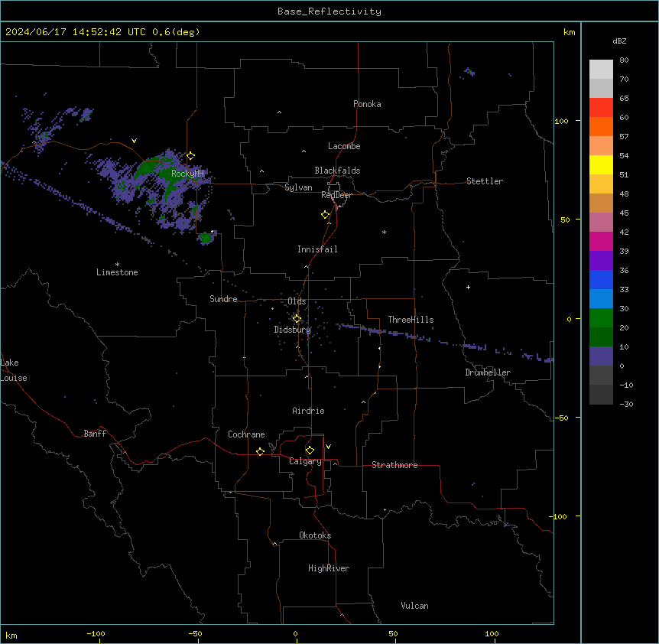Click the Didsbury town label
This screenshot has width=659, height=644.
[293, 330]
